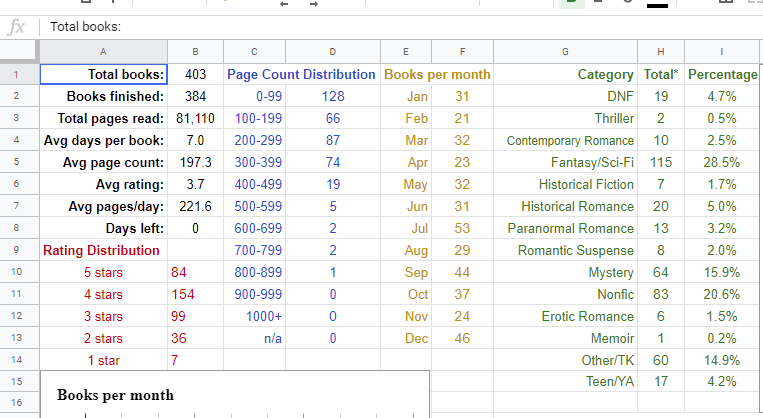Select the Total pages read value 81,110

[195, 118]
